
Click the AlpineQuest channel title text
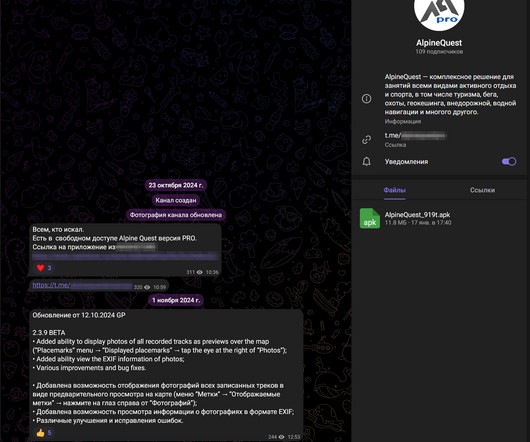[439, 43]
